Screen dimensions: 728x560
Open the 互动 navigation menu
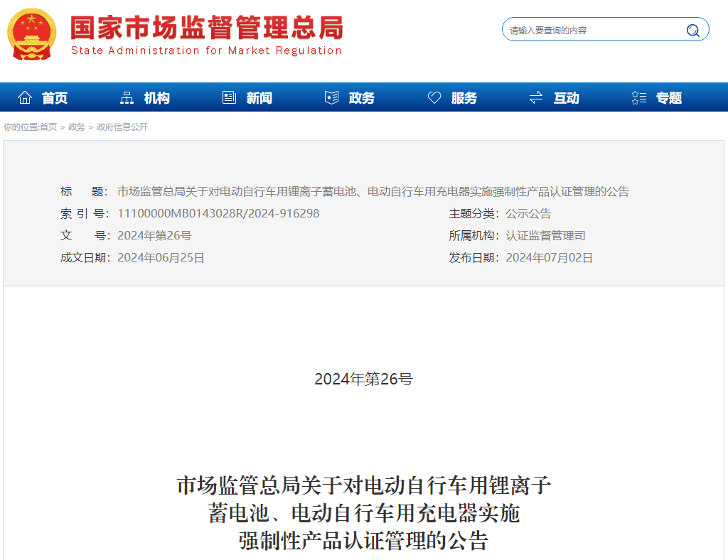tap(564, 97)
